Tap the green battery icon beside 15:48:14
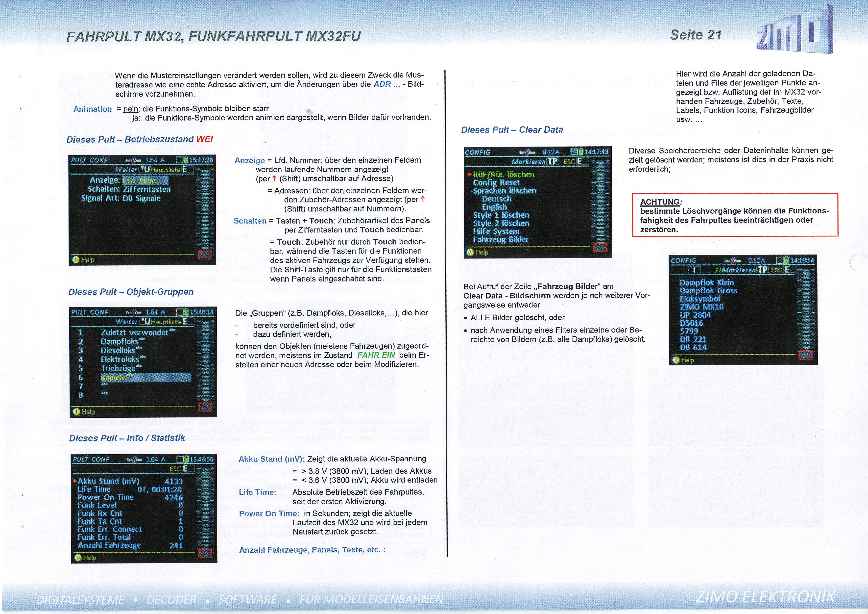Viewport: 868px width, 614px height. (x=186, y=312)
